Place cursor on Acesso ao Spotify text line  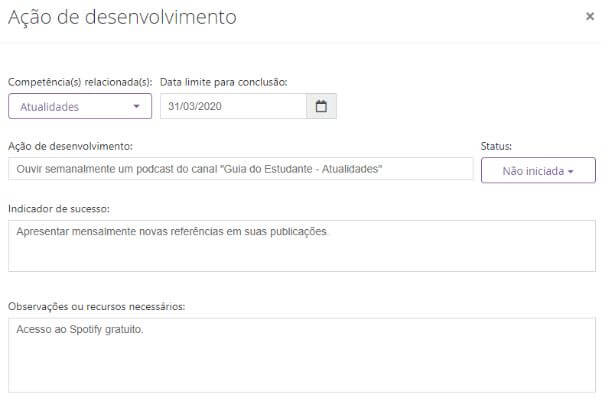point(80,329)
